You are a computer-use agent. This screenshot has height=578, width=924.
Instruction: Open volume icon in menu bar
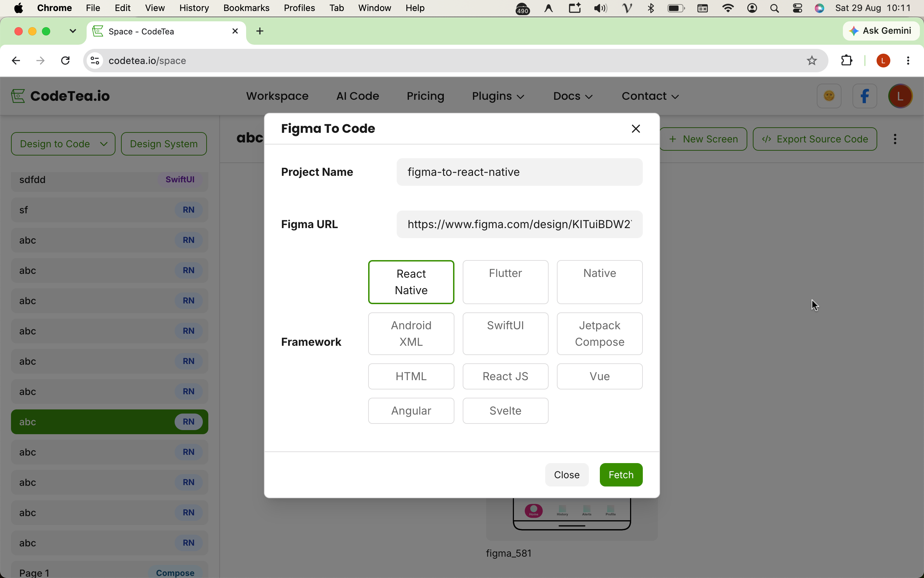(x=600, y=8)
